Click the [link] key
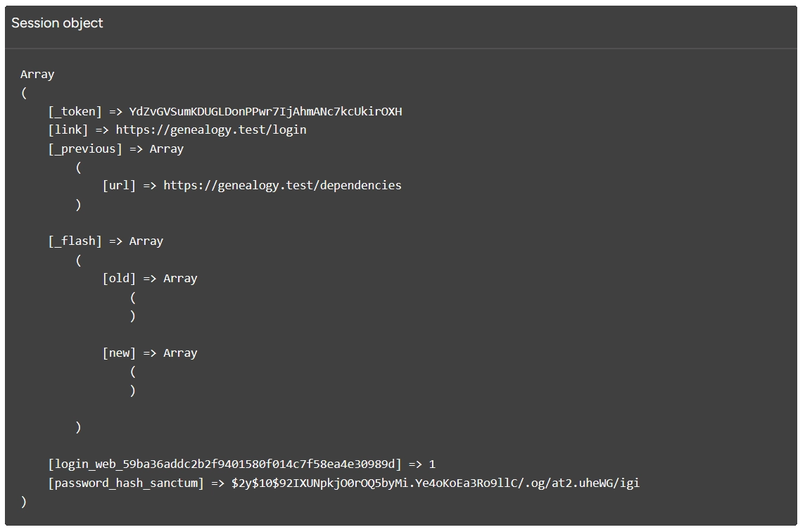Screen dimensions: 805x532 click(x=68, y=129)
